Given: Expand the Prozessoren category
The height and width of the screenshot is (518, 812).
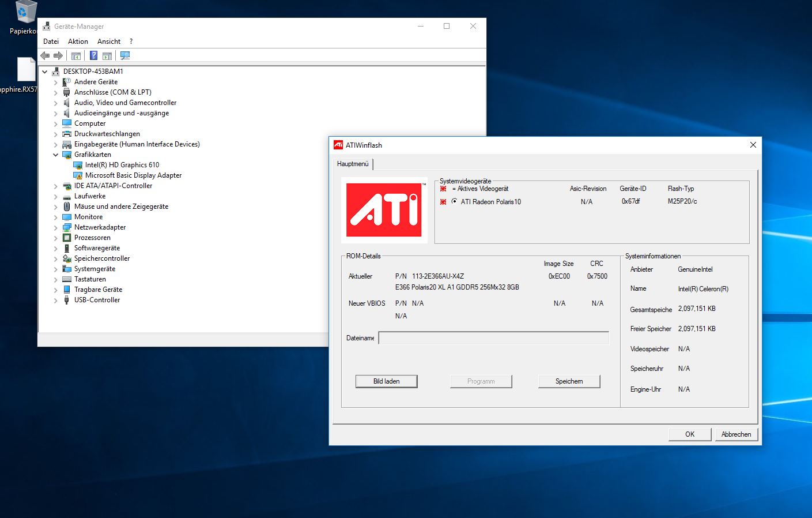Looking at the screenshot, I should point(56,238).
